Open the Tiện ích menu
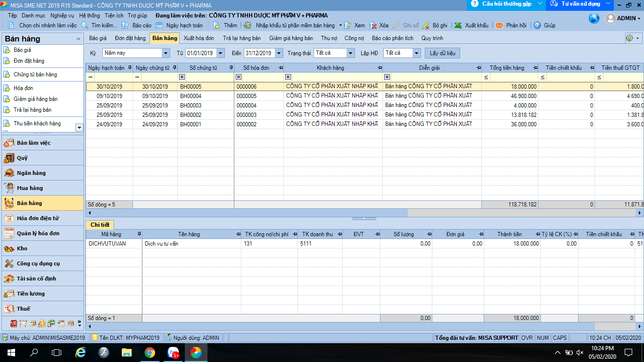 114,16
